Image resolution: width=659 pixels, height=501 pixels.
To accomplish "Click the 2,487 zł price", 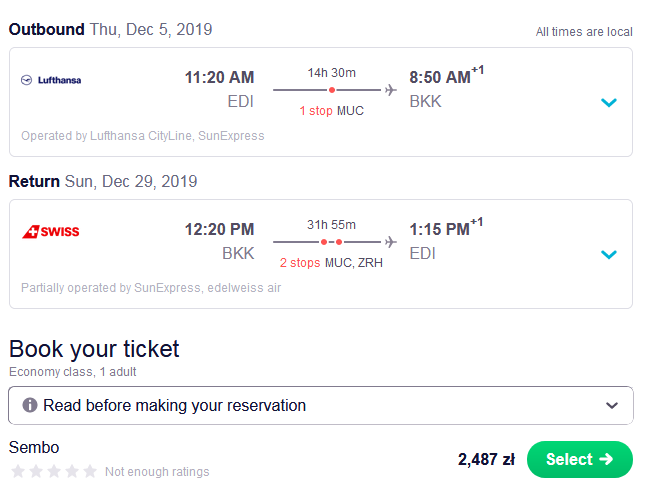I will click(x=486, y=459).
